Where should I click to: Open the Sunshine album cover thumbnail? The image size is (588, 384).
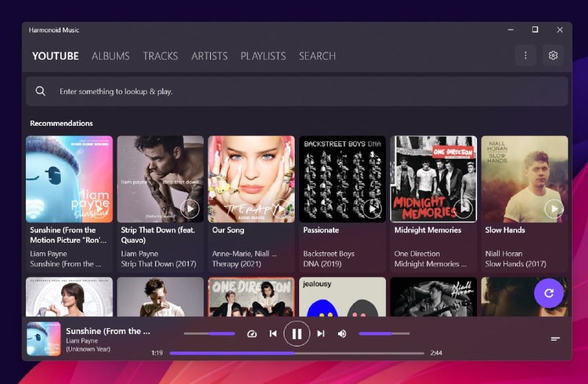point(69,179)
